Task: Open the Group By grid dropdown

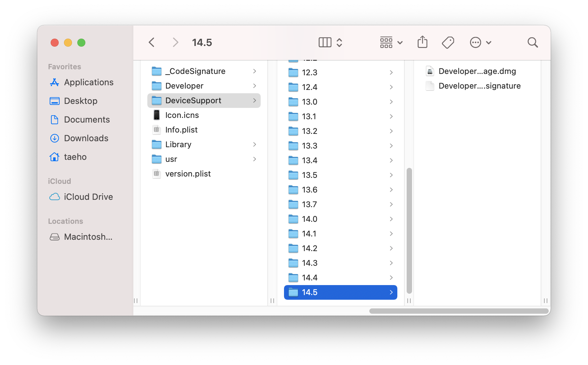Action: click(x=391, y=42)
